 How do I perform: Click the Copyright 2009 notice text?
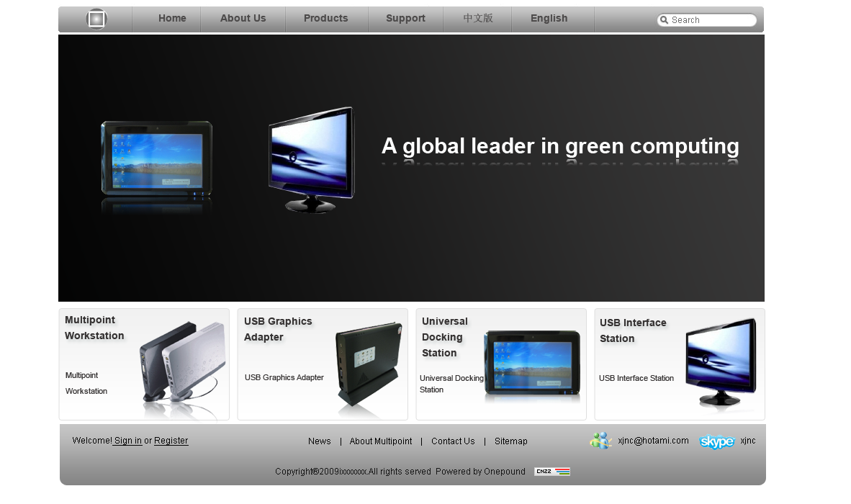pyautogui.click(x=353, y=472)
